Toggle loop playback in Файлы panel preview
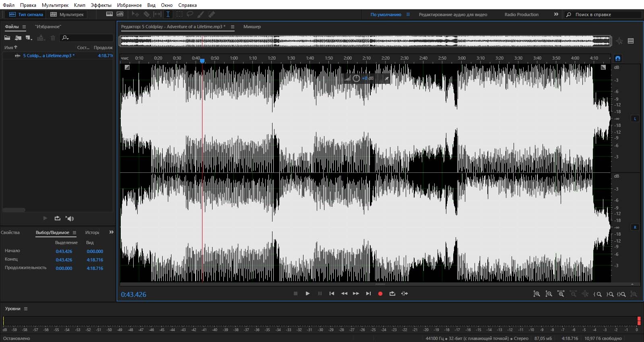Screen dimensions: 644x342 pyautogui.click(x=58, y=218)
